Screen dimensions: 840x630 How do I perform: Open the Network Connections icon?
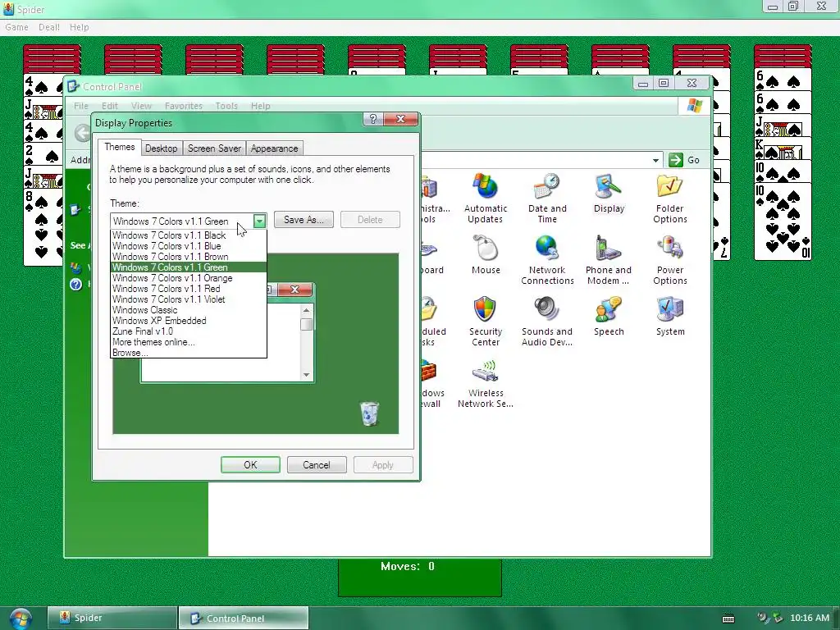pyautogui.click(x=547, y=260)
